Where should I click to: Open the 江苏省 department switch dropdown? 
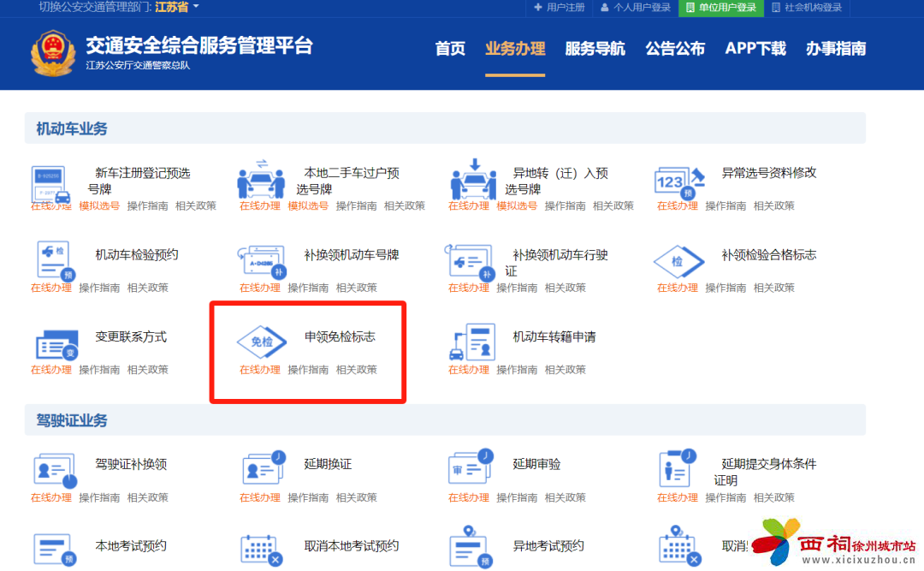pyautogui.click(x=177, y=7)
